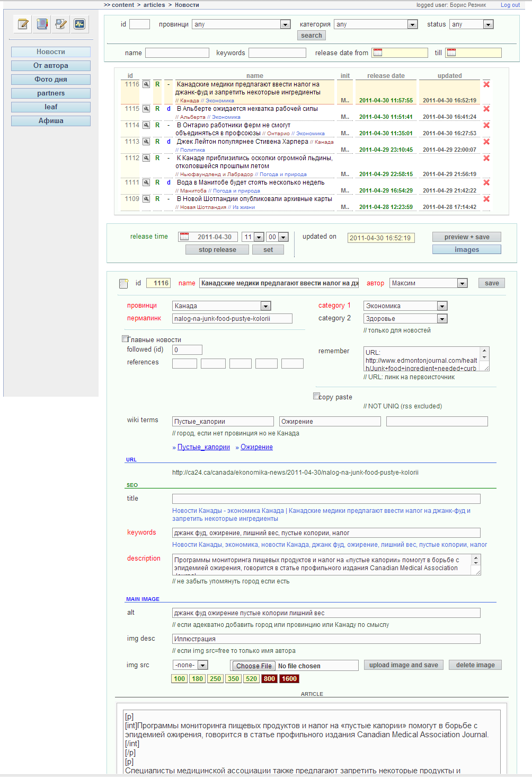Click the set button

pos(268,250)
